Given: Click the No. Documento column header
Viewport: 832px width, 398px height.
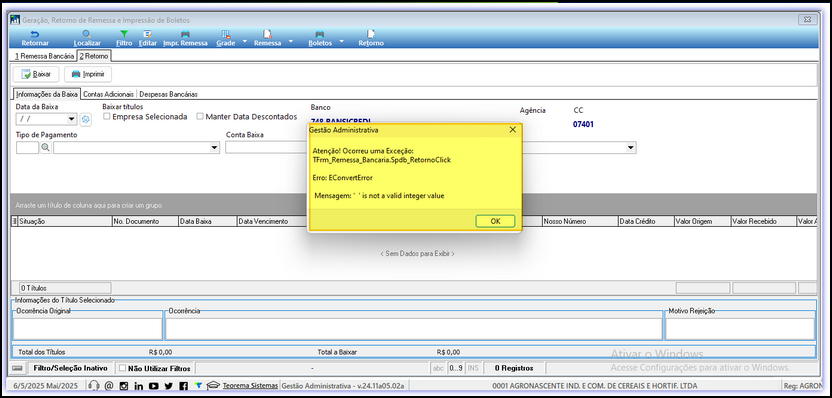Looking at the screenshot, I should [145, 221].
